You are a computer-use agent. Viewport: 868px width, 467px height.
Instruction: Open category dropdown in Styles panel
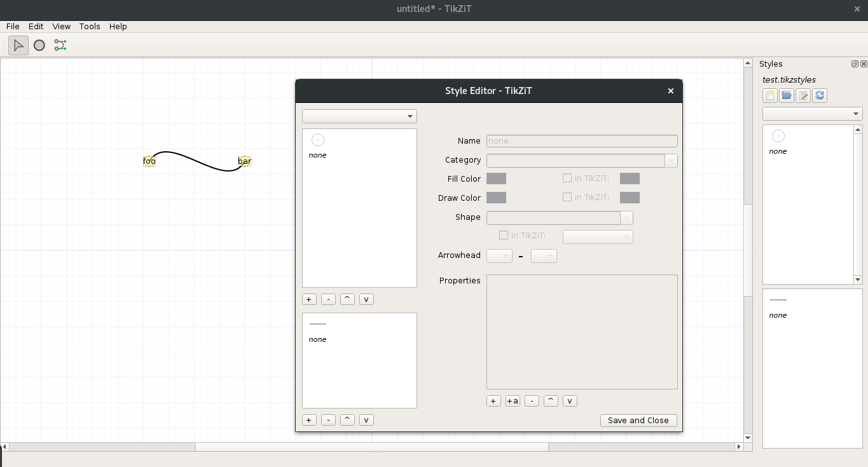tap(813, 114)
